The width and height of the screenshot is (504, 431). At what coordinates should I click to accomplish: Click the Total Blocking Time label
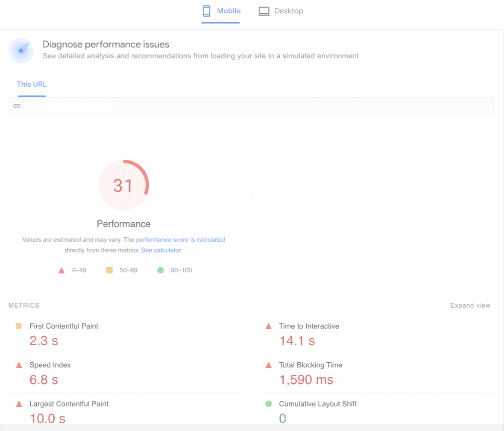coord(311,365)
